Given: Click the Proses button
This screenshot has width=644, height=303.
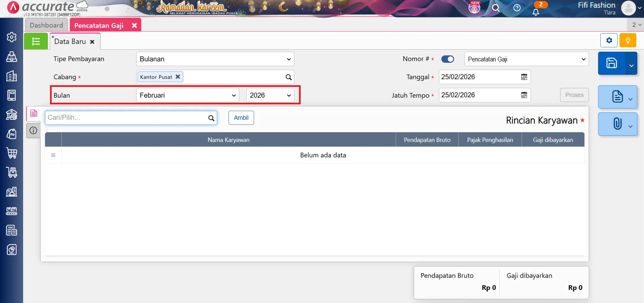Looking at the screenshot, I should (x=574, y=95).
